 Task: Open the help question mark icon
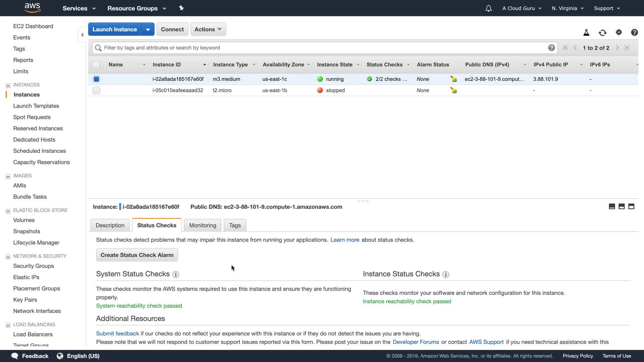coord(634,32)
